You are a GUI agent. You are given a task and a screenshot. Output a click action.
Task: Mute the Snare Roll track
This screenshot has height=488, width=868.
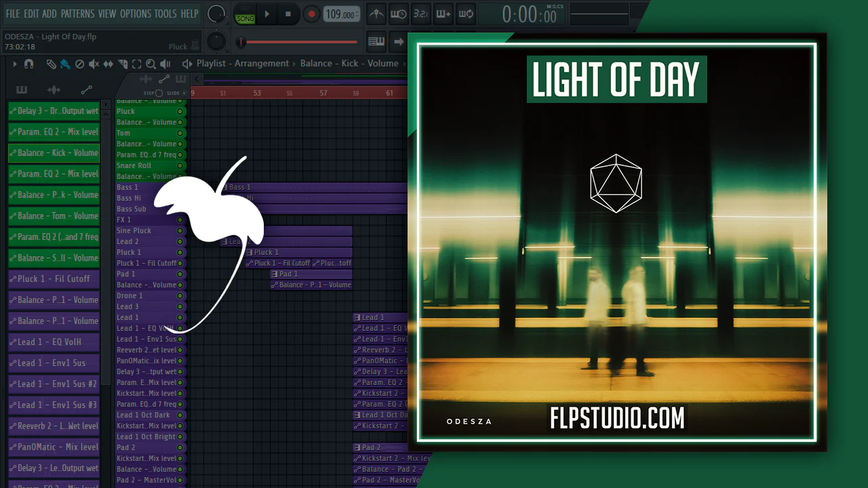180,165
